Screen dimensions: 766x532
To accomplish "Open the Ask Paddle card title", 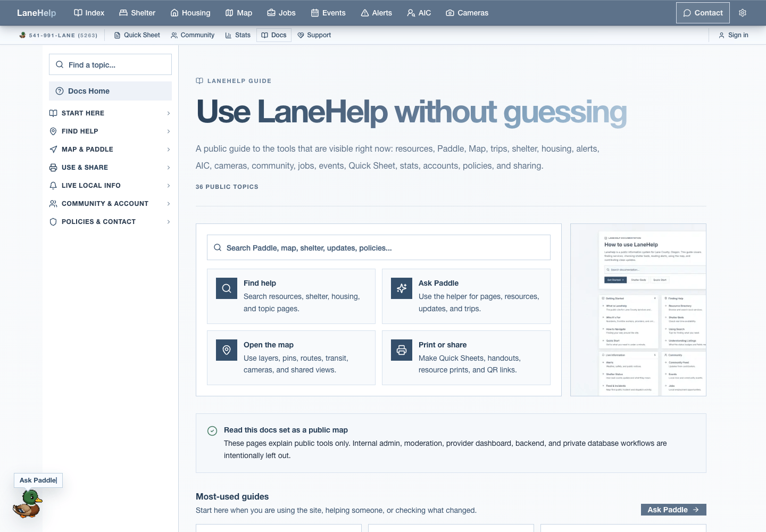I will (x=438, y=283).
